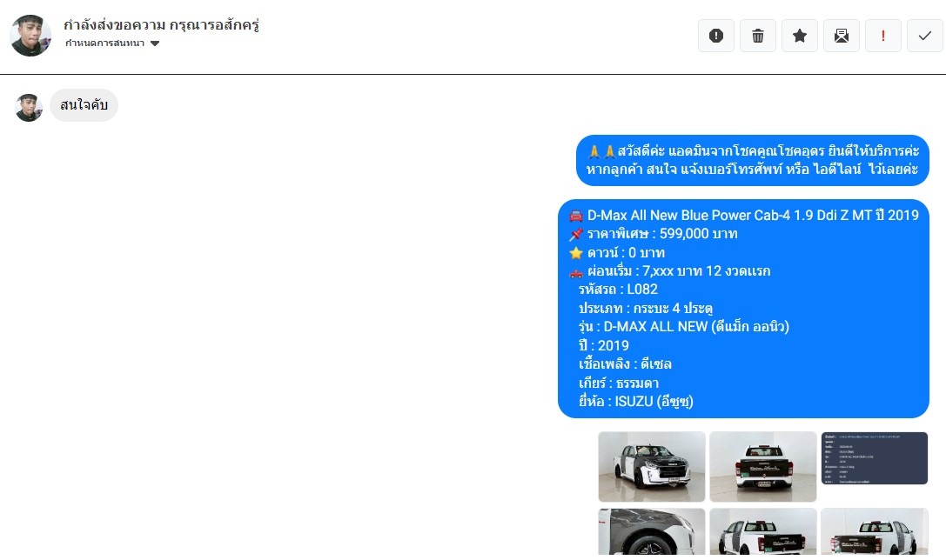Mark conversation done with checkmark icon
Image resolution: width=946 pixels, height=560 pixels.
924,36
